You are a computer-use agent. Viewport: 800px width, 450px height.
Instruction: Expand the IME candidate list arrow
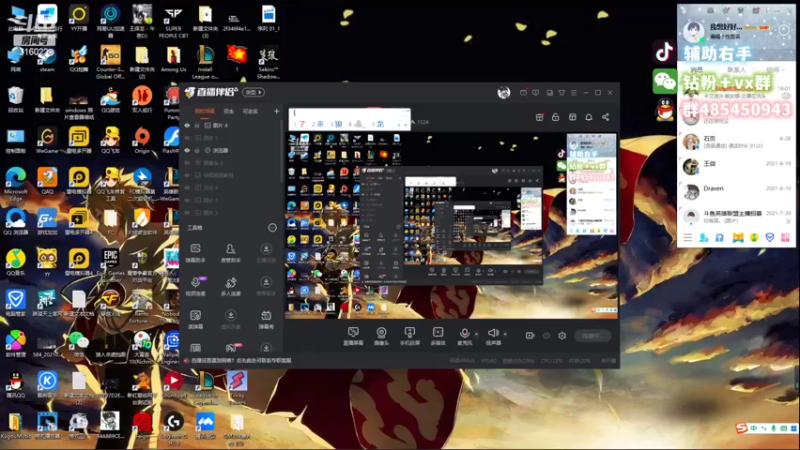[x=405, y=124]
